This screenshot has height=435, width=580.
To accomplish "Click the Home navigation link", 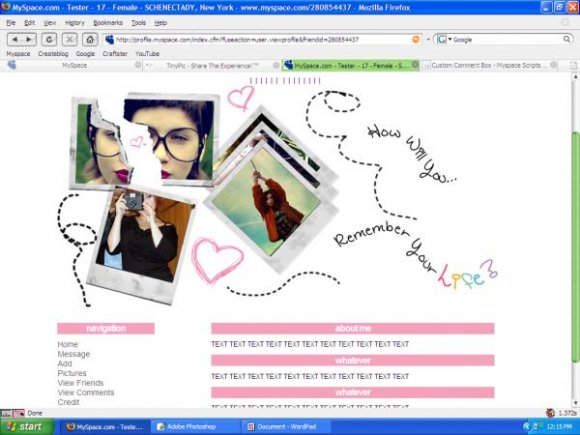I will click(68, 344).
